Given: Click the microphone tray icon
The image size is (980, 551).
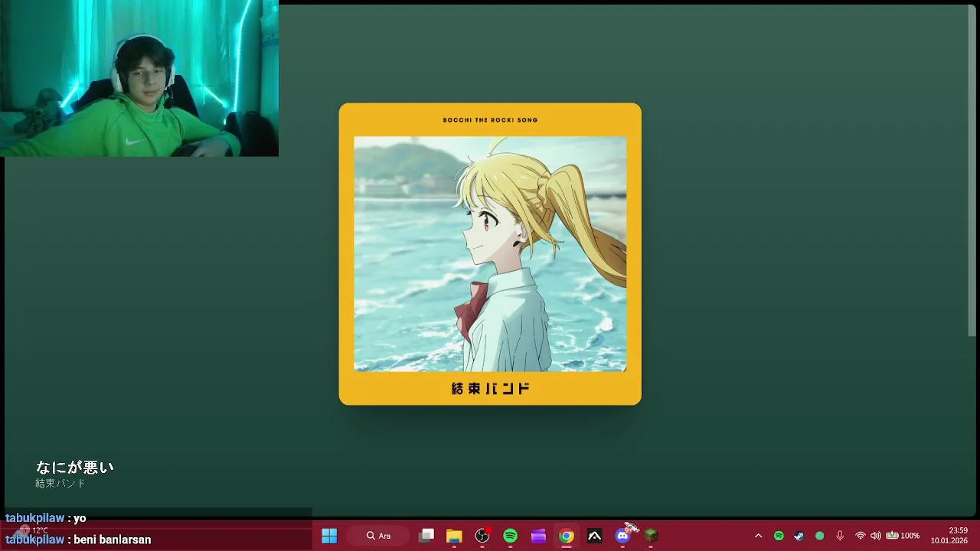Looking at the screenshot, I should pos(840,536).
